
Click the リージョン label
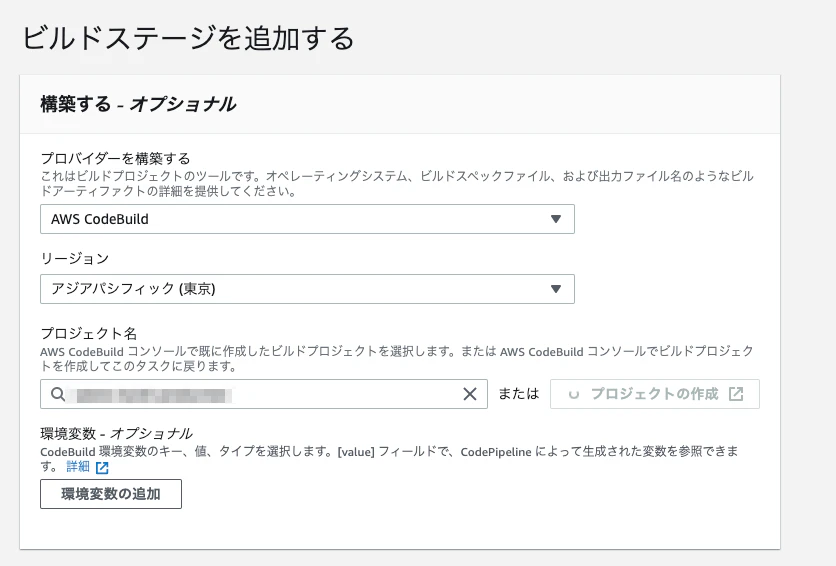(x=75, y=258)
